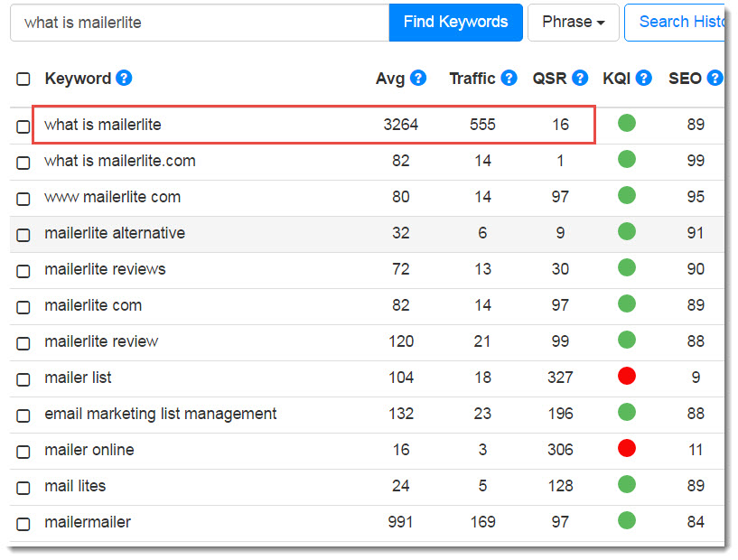This screenshot has height=560, width=738.
Task: Check the box for email marketing list management
Action: click(x=23, y=415)
